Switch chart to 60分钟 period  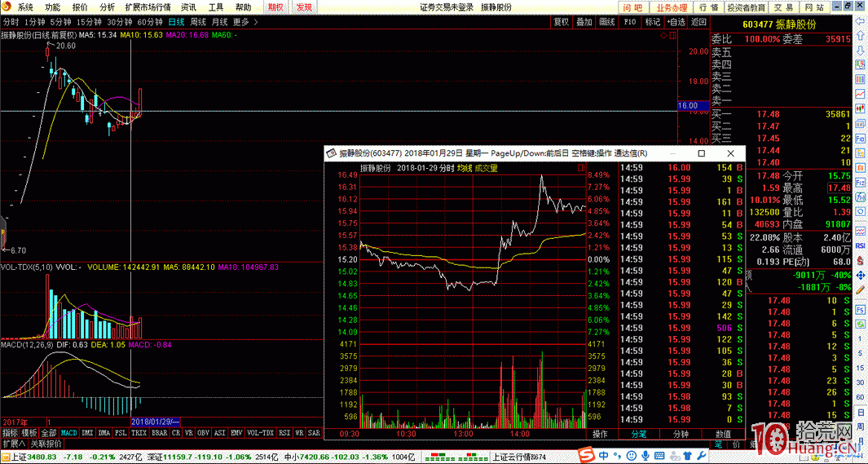[149, 22]
